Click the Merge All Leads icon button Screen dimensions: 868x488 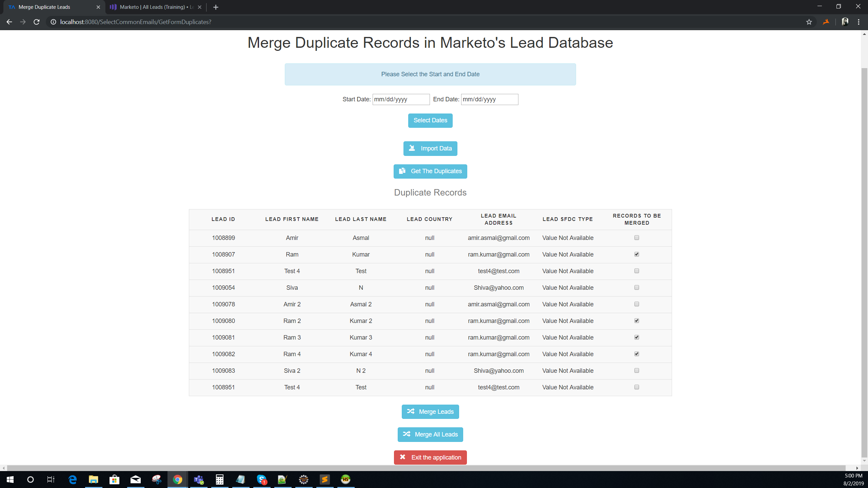[x=408, y=434]
